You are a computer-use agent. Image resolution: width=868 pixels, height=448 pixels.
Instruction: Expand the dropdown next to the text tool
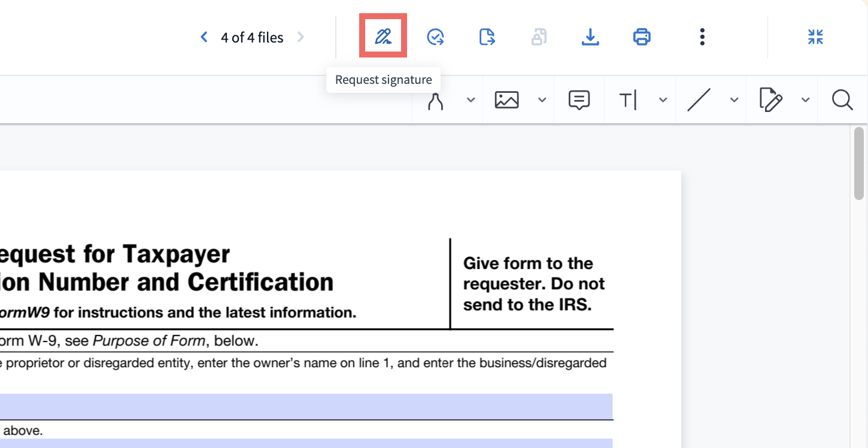(x=663, y=100)
